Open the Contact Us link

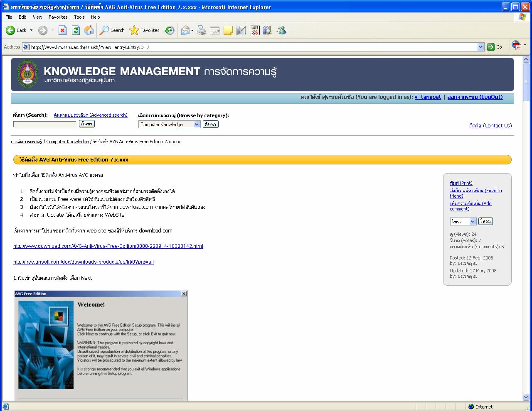490,125
